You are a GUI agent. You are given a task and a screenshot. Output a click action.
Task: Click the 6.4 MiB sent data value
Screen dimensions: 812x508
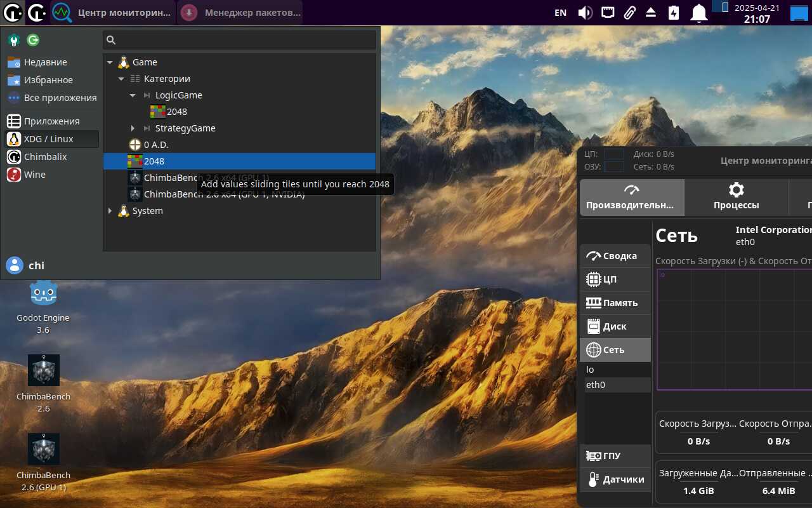(778, 491)
